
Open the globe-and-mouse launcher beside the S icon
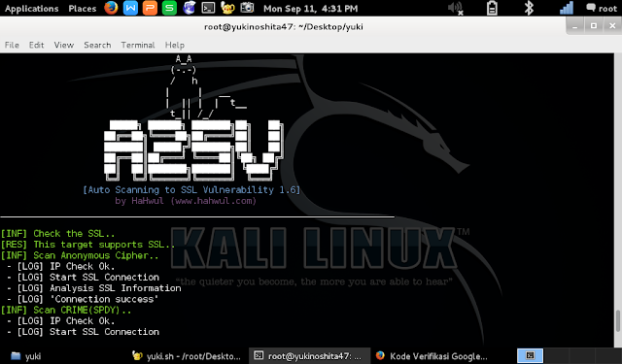189,8
